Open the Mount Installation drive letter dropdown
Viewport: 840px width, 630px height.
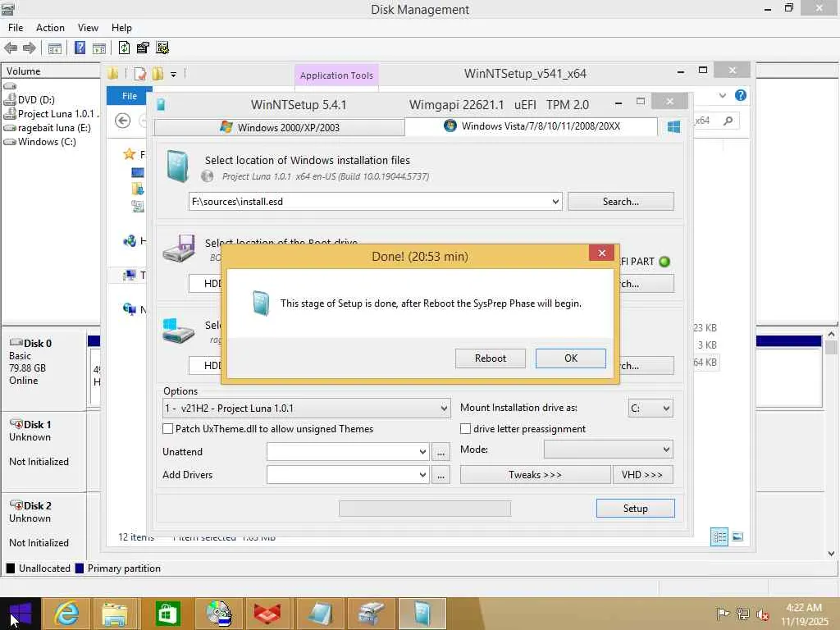(666, 409)
